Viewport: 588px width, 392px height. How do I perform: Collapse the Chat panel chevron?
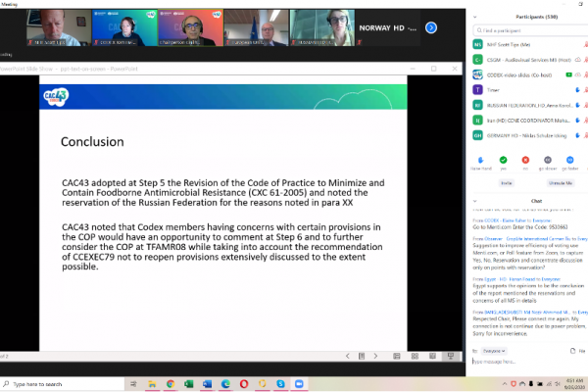tap(473, 202)
